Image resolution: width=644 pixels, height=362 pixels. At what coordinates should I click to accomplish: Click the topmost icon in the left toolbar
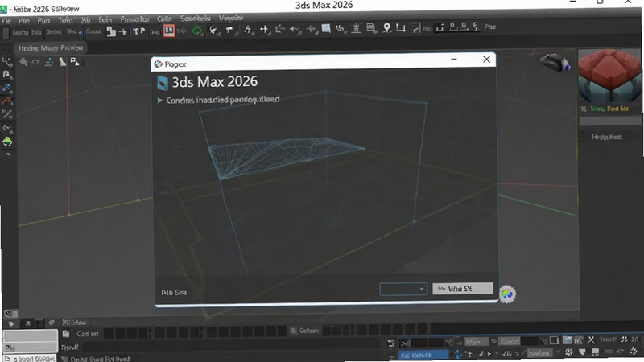click(7, 62)
